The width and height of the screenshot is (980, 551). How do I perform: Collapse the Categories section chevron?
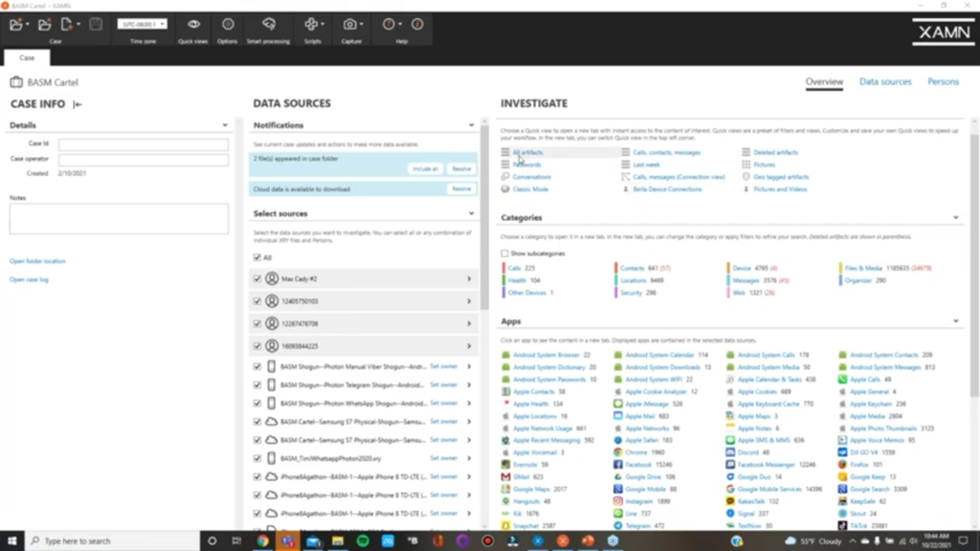tap(956, 218)
